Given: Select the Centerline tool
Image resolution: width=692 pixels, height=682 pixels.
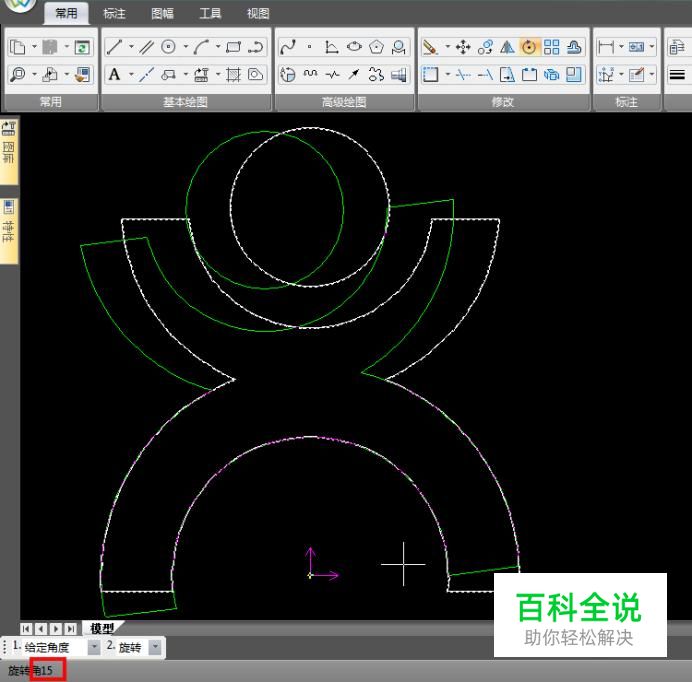Looking at the screenshot, I should [147, 74].
